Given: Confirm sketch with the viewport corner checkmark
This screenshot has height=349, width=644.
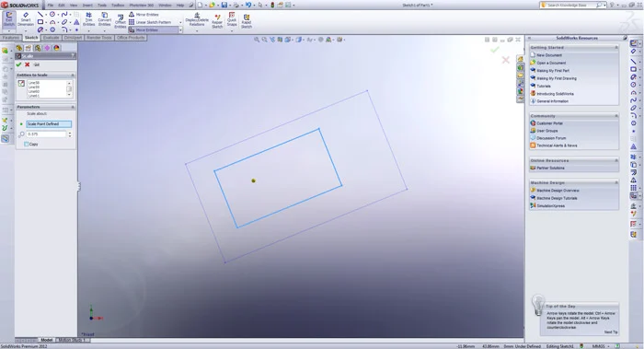Looking at the screenshot, I should pyautogui.click(x=495, y=50).
